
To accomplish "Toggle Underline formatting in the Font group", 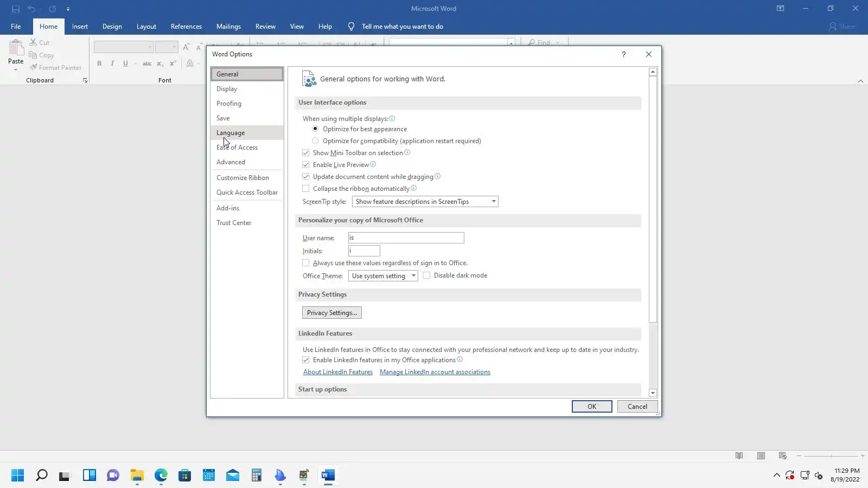I will pos(125,63).
